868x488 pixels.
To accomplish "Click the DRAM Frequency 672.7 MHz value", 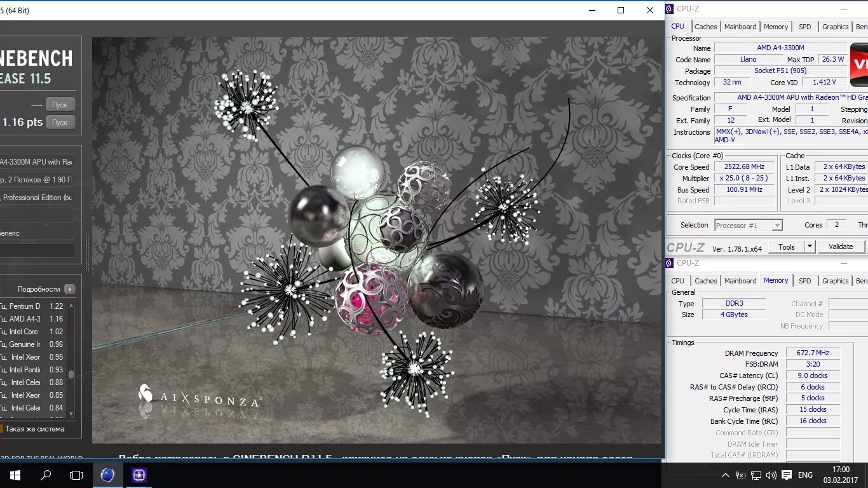I will coord(813,353).
